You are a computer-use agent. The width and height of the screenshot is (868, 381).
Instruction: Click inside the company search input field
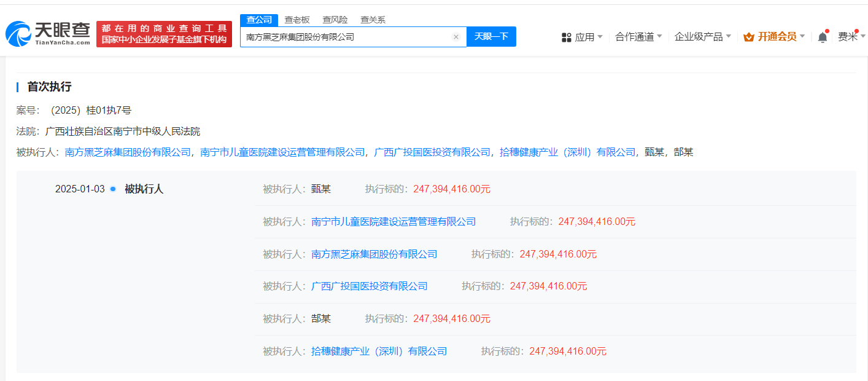point(344,37)
